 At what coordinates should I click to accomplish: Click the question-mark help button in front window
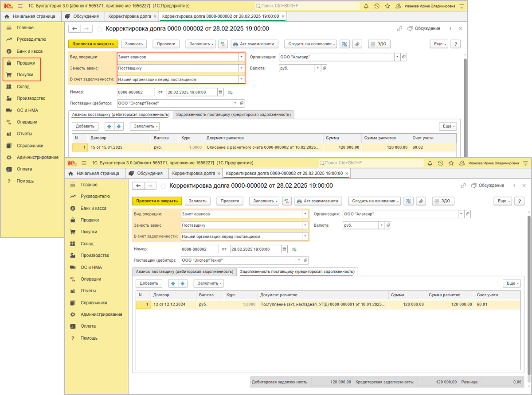(x=519, y=201)
